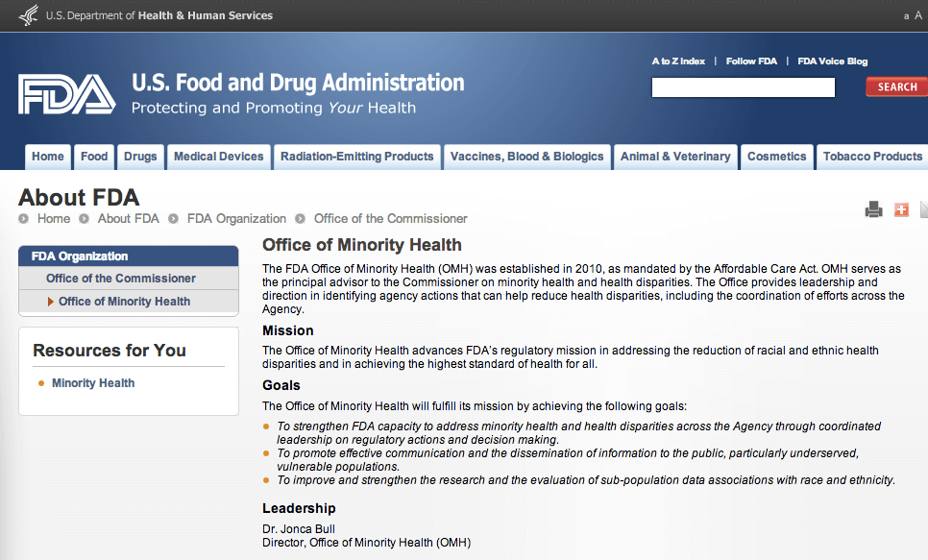Click the small 'a' decrease font size
This screenshot has height=560, width=928.
pos(906,16)
